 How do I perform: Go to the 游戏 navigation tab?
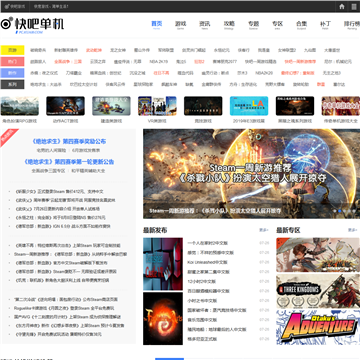click(181, 24)
